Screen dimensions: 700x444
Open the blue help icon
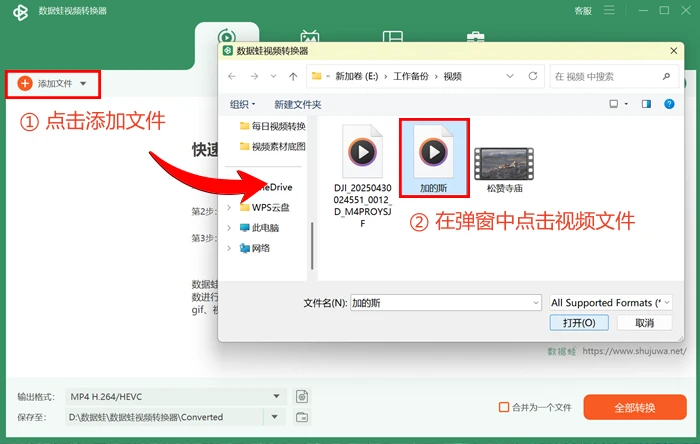click(x=669, y=104)
